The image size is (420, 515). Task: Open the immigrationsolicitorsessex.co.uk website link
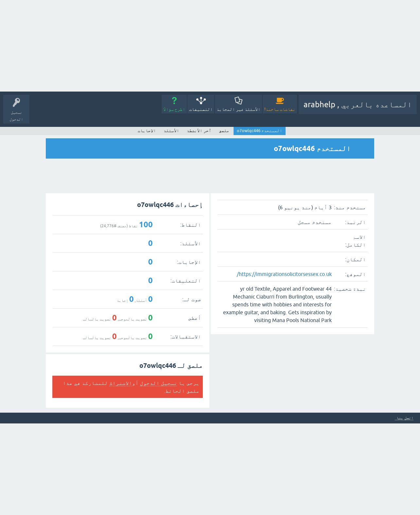284,274
